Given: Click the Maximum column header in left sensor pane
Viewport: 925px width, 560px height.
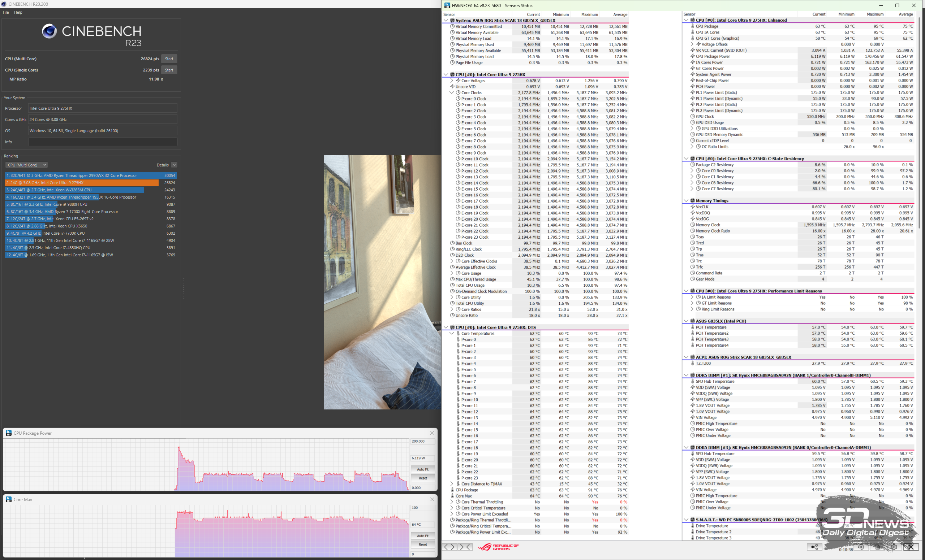Looking at the screenshot, I should 589,14.
